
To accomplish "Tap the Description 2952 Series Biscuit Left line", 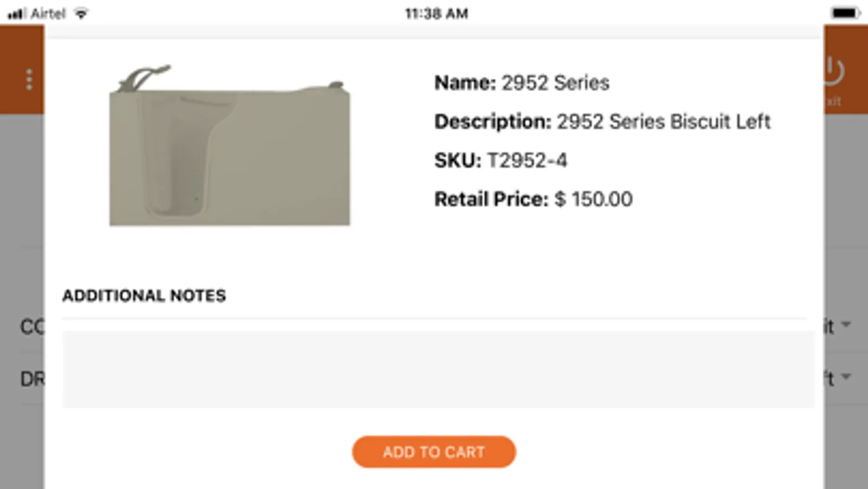I will click(x=602, y=122).
